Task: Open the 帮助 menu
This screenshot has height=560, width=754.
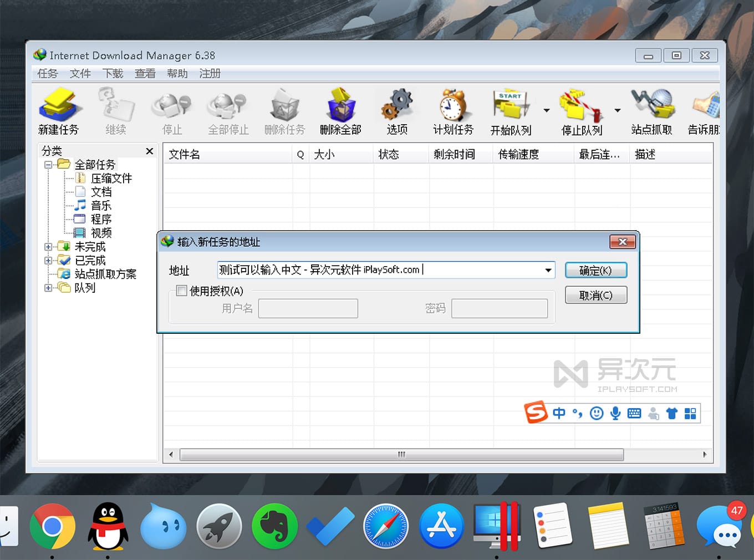Action: tap(177, 73)
